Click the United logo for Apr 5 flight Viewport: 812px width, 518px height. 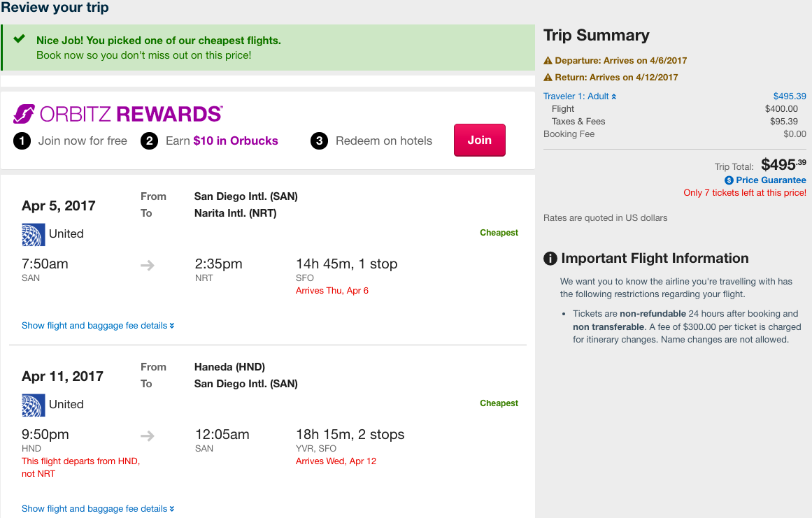(33, 234)
